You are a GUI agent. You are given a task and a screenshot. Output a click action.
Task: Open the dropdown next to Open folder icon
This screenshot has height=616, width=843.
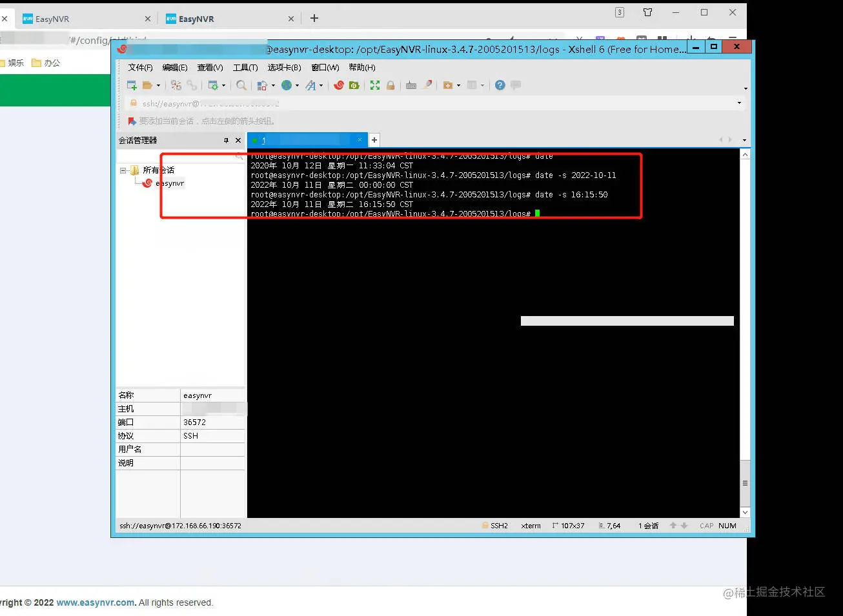[x=158, y=85]
